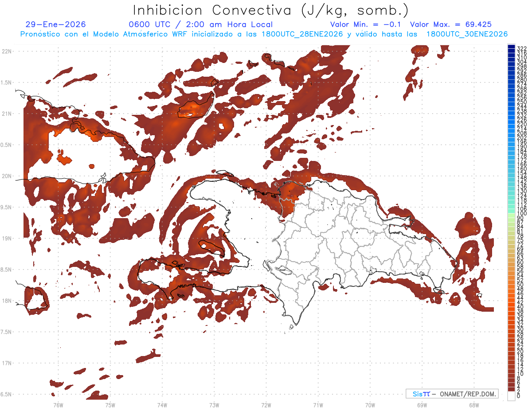Click the '76W' longitude label
532x411 pixels.
[58, 404]
